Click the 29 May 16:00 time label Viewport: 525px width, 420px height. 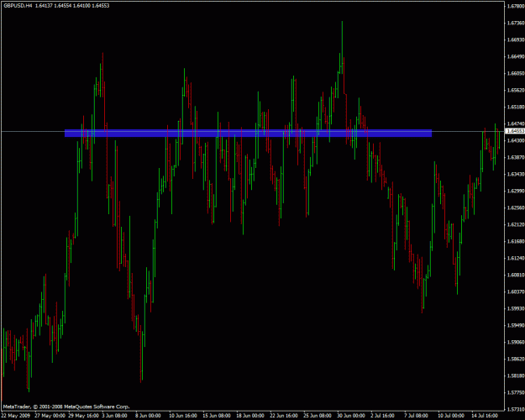[x=84, y=416]
